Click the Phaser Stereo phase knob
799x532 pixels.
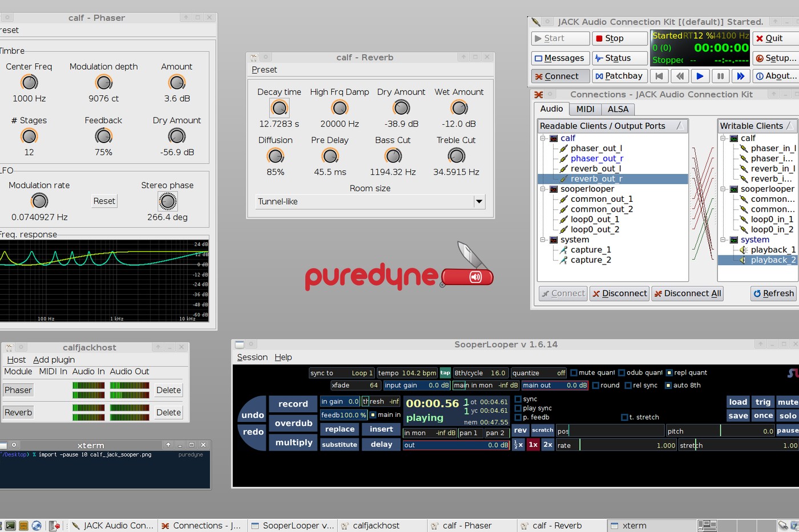click(167, 201)
